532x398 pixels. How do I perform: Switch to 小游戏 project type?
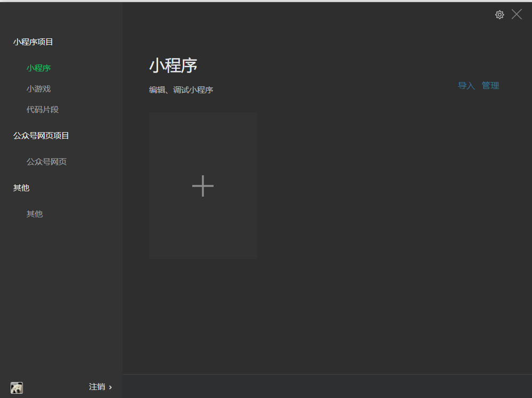pos(39,88)
